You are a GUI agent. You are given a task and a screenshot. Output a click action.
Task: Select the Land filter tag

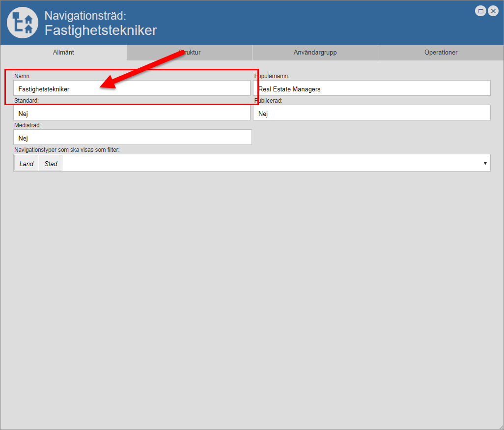coord(27,164)
